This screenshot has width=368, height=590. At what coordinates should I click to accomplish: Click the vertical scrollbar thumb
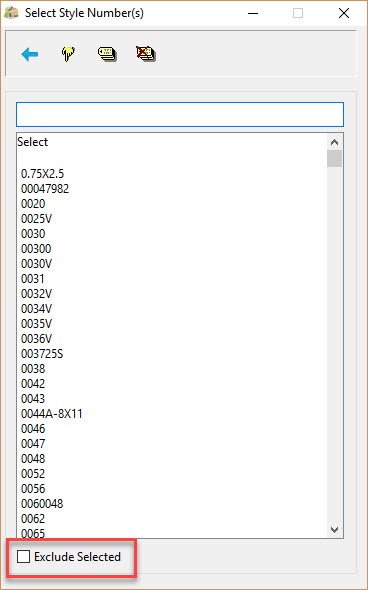click(x=335, y=158)
